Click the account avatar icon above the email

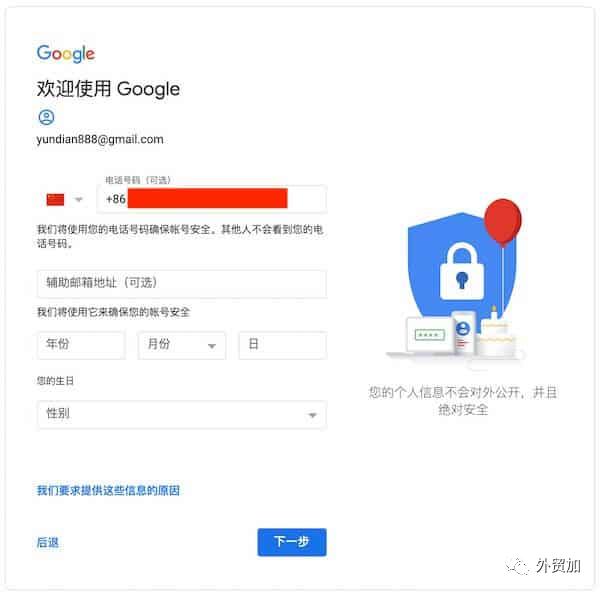point(46,117)
